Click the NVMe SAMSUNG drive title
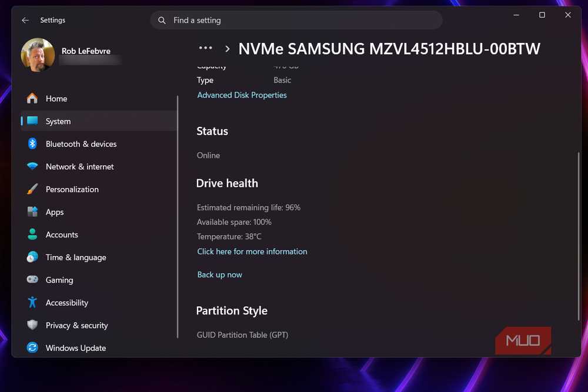Image resolution: width=588 pixels, height=392 pixels. tap(389, 49)
